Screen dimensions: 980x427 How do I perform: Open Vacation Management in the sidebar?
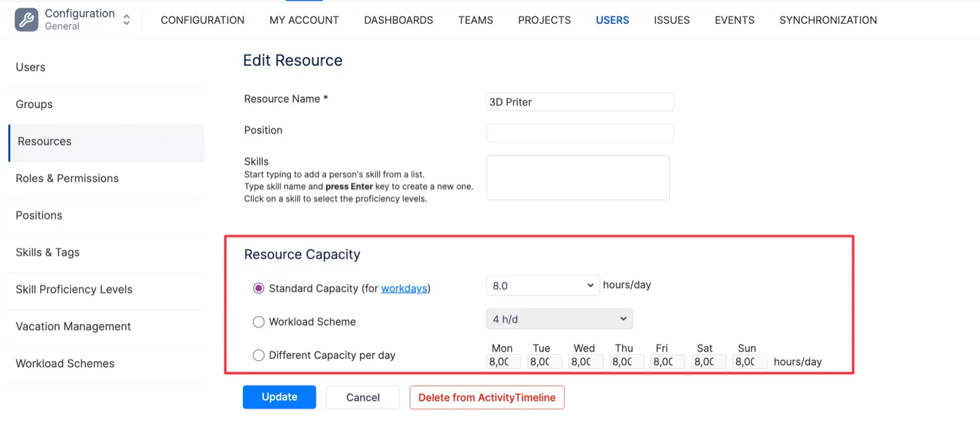73,326
